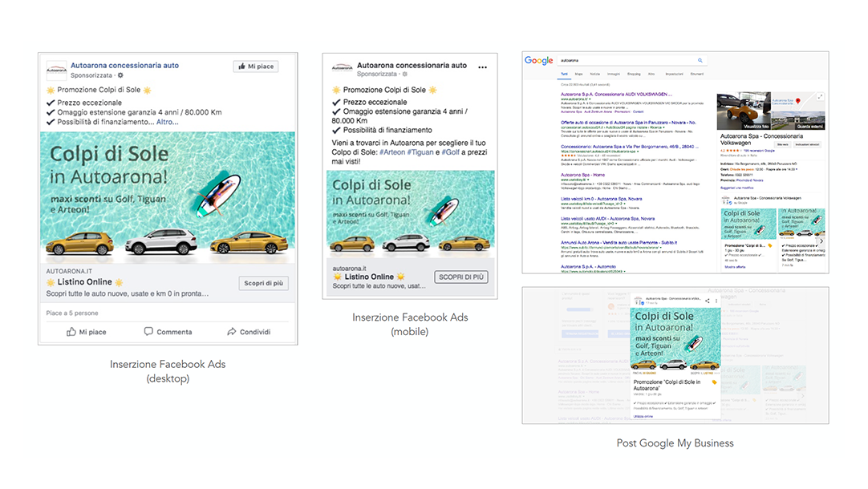Open the three-dots menu in mobile ad
Image resolution: width=868 pixels, height=489 pixels.
483,67
